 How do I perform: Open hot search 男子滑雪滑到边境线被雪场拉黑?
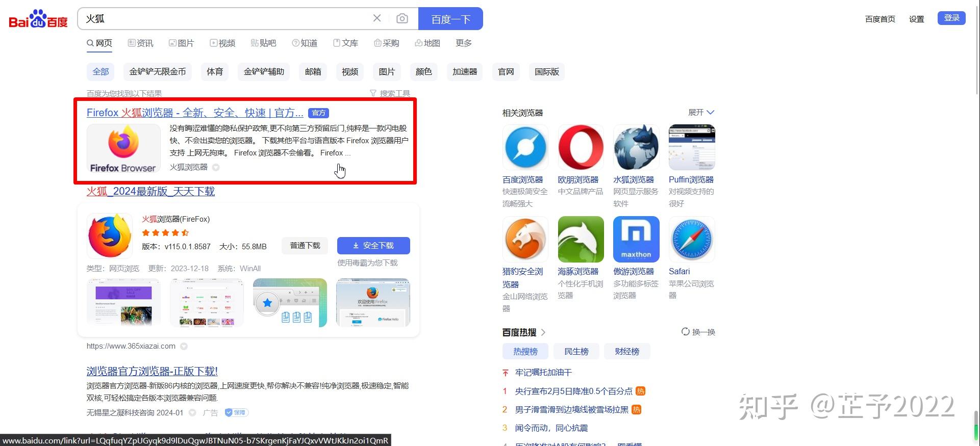click(x=571, y=409)
